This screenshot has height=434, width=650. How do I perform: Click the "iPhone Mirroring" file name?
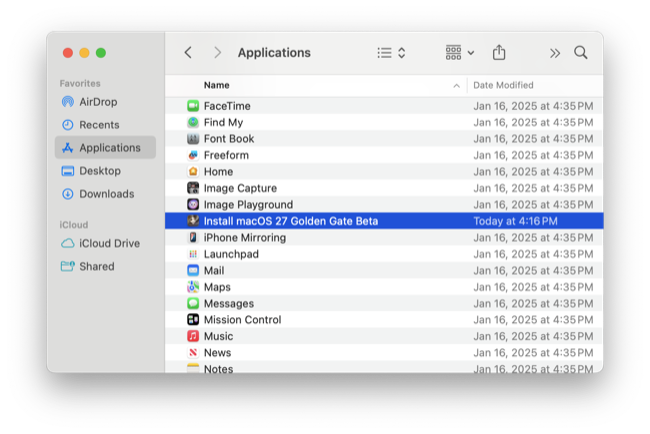point(245,238)
